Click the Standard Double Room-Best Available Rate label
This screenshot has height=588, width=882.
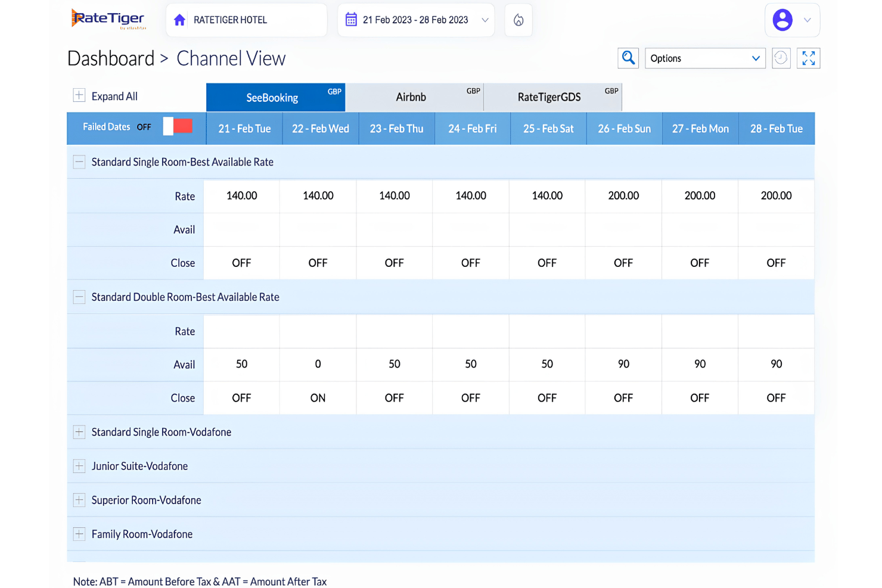185,297
